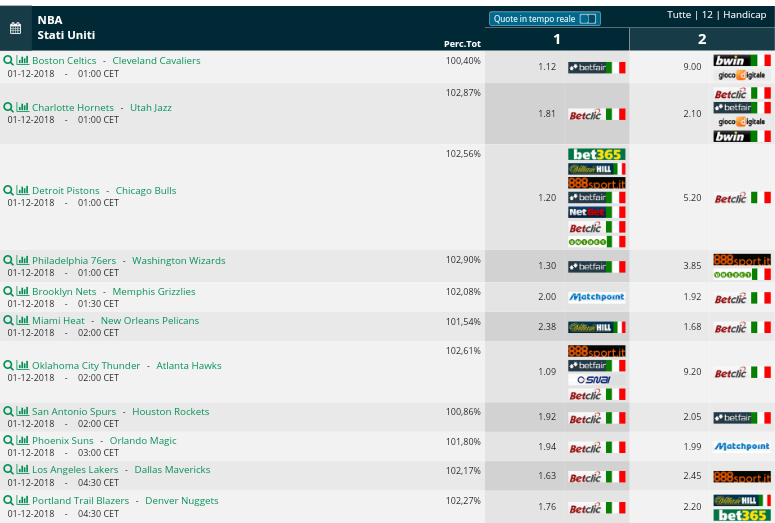
Task: Open the Utah Jazz team link
Action: click(x=151, y=107)
